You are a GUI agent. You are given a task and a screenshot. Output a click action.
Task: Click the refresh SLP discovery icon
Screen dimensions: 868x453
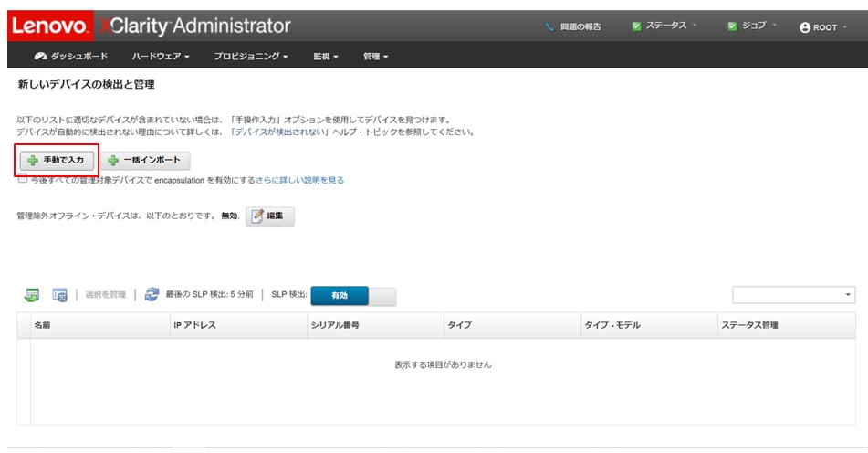tap(152, 295)
